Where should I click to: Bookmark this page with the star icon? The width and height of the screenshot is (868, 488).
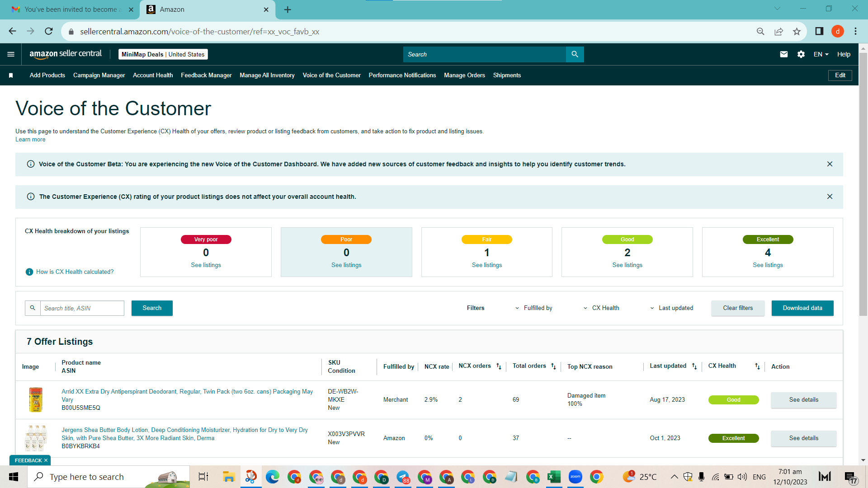coord(797,31)
